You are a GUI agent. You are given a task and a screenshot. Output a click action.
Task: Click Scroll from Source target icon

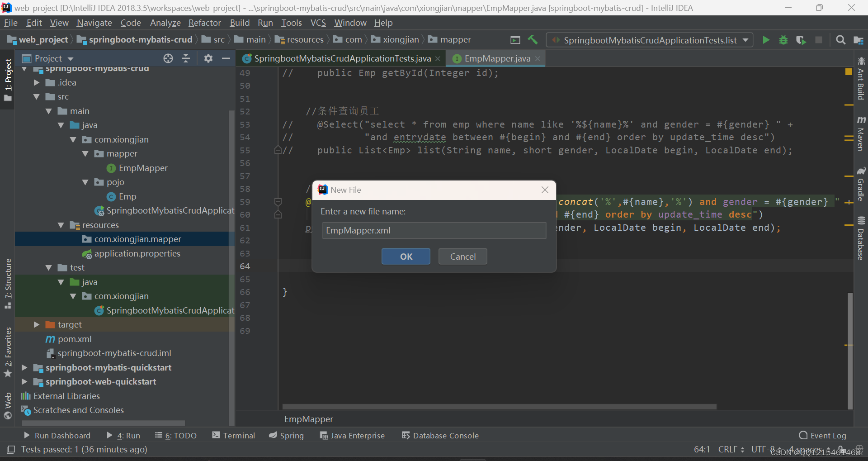pyautogui.click(x=168, y=58)
